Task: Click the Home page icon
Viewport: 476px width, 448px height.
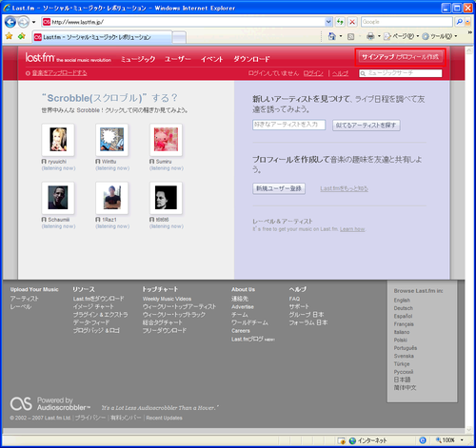Action: (x=332, y=36)
